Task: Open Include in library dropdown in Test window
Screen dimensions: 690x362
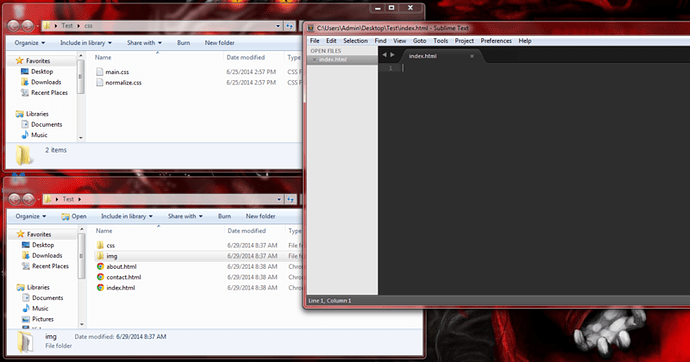Action: pyautogui.click(x=127, y=216)
